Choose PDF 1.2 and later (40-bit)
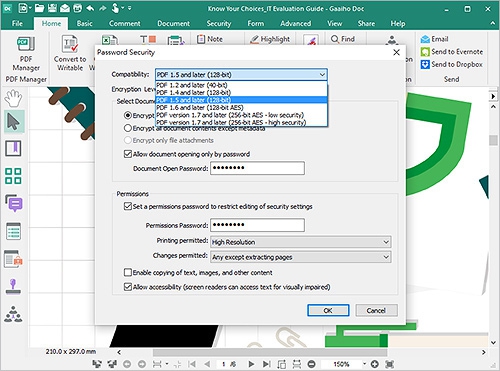The image size is (500, 371). pyautogui.click(x=241, y=85)
